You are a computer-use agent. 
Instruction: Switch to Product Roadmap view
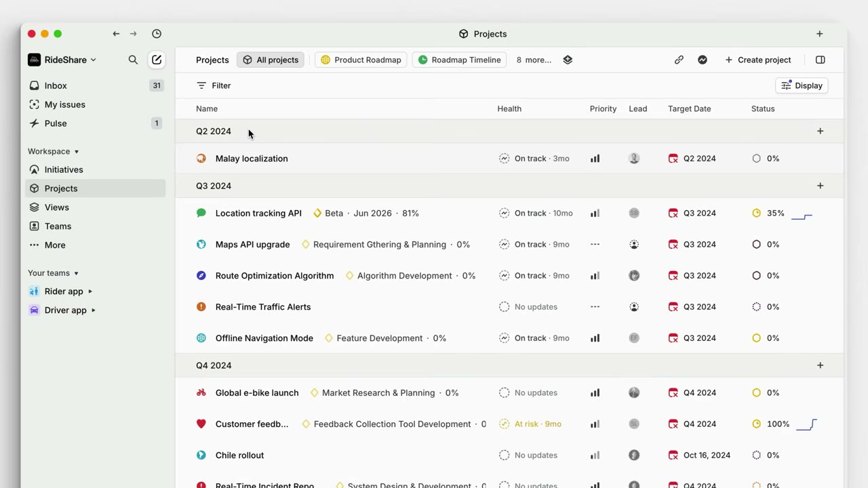tap(361, 60)
